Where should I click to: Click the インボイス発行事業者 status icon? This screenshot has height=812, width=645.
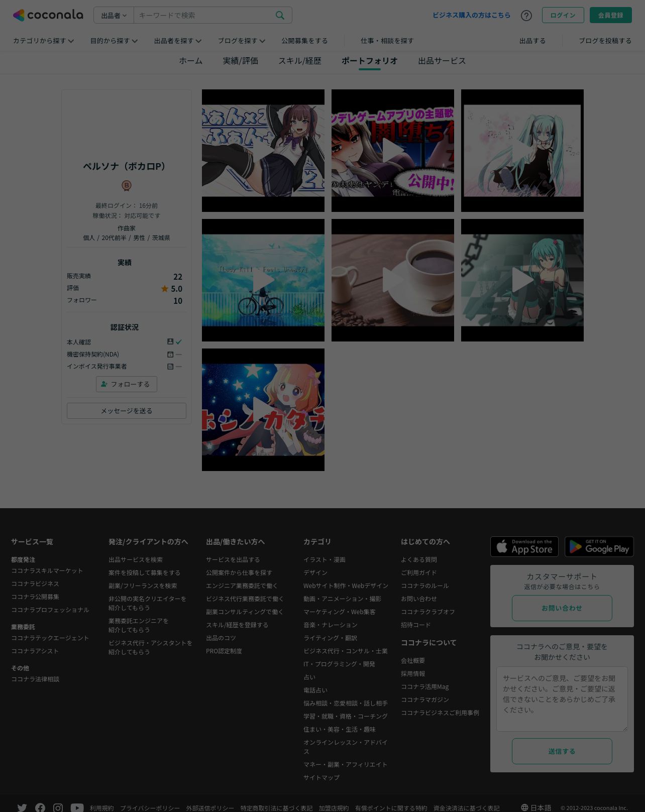tap(170, 367)
